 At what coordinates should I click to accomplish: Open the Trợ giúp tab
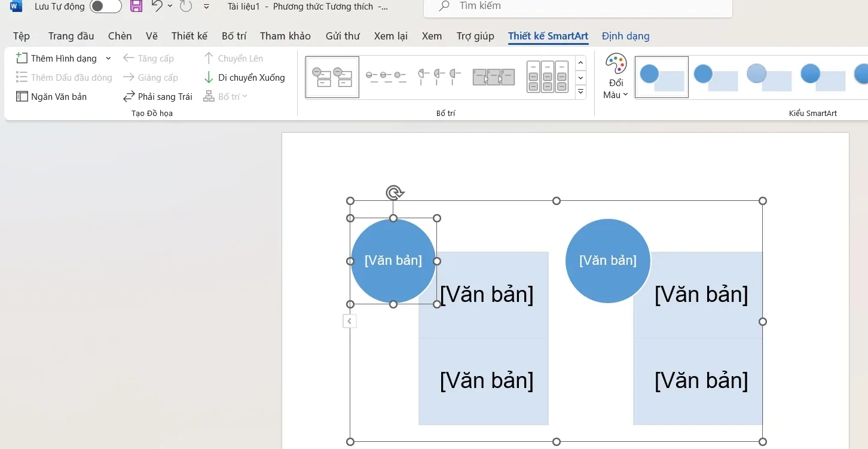[475, 36]
